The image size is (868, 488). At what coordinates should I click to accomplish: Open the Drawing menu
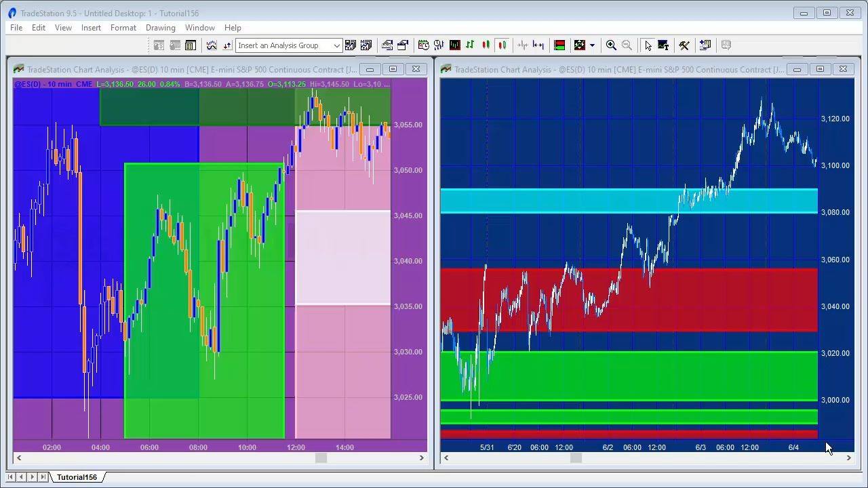click(x=161, y=28)
